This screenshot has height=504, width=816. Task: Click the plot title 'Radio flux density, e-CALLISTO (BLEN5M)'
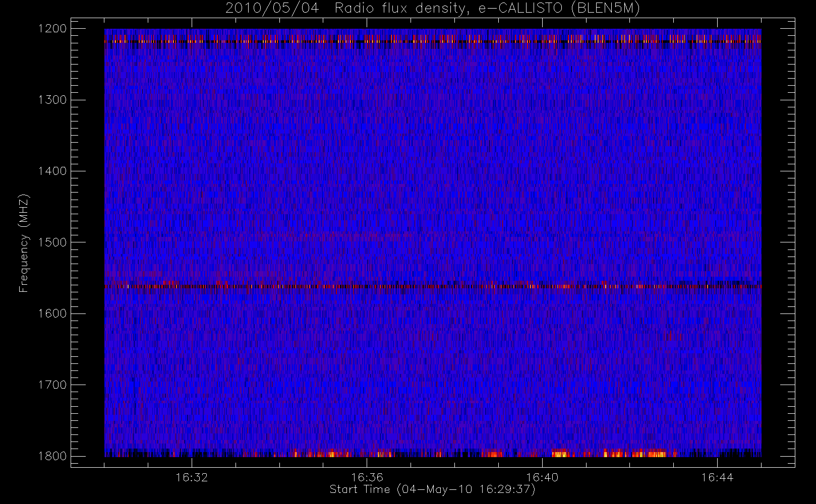[x=488, y=9]
